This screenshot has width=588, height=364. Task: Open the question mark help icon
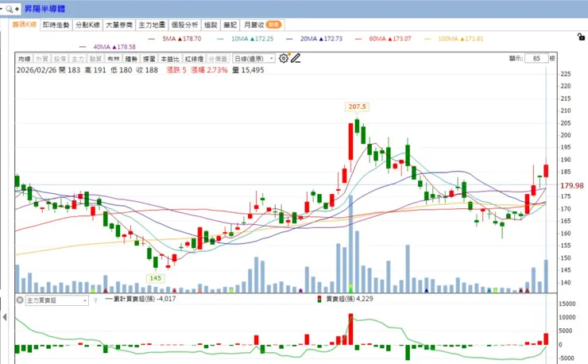coord(95,300)
